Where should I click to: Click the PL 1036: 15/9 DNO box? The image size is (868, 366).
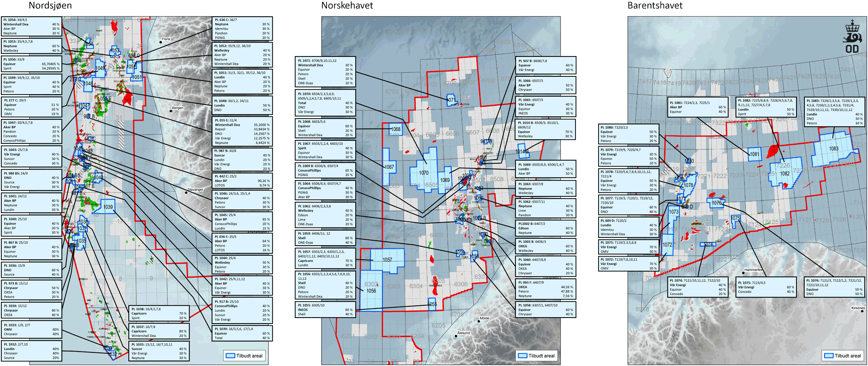click(31, 270)
